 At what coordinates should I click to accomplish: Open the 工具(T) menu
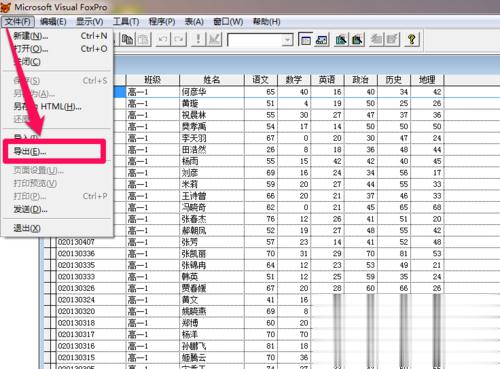coord(126,22)
